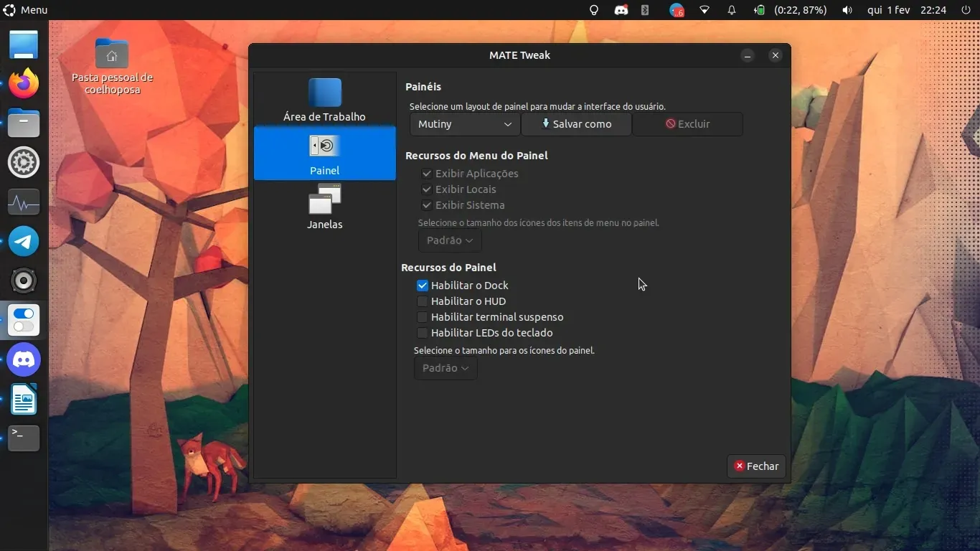Screen dimensions: 980x551
Task: Open Discord from the dock
Action: [24, 359]
